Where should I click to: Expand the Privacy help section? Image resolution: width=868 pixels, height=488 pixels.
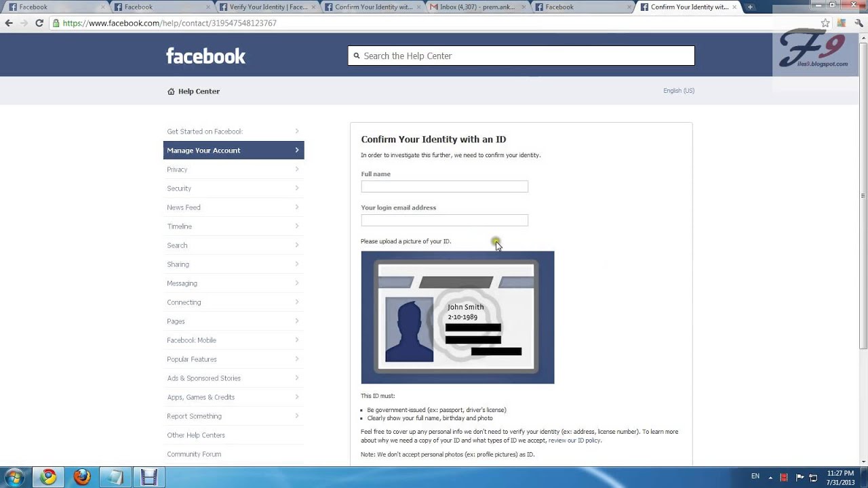[x=233, y=169]
